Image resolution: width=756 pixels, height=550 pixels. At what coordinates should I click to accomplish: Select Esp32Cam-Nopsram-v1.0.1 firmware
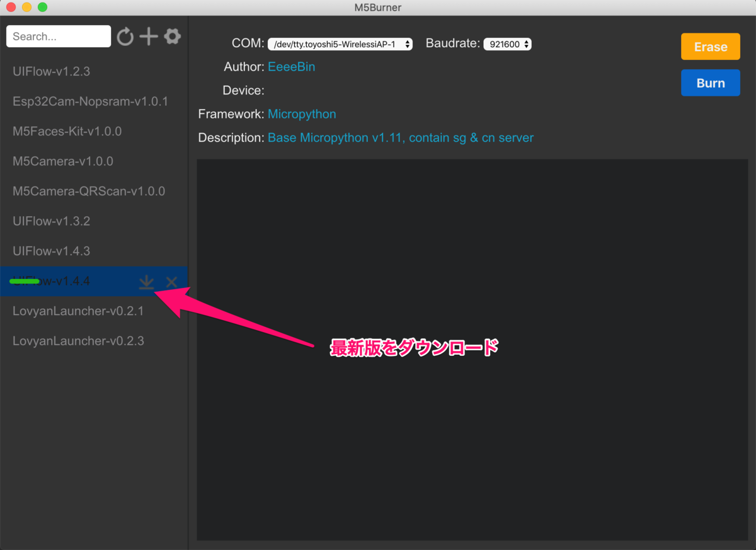94,101
